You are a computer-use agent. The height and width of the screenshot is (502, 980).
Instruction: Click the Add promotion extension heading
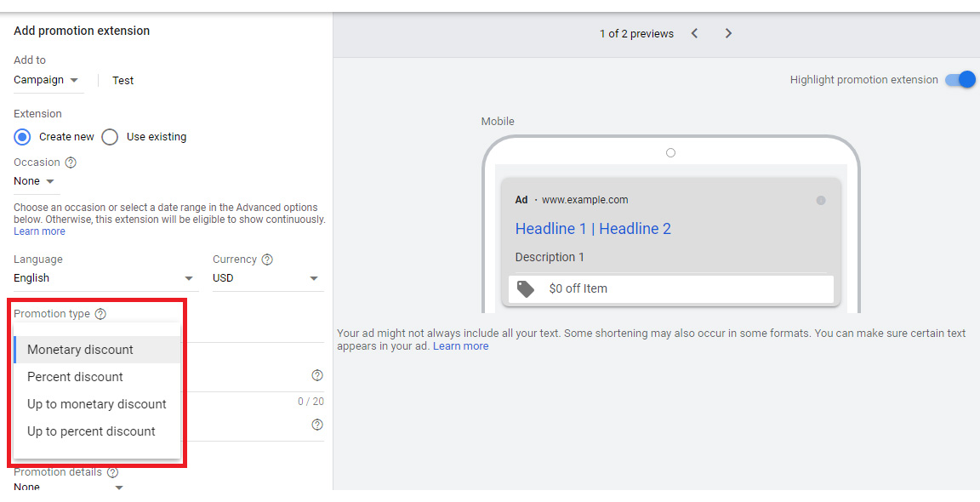tap(82, 31)
